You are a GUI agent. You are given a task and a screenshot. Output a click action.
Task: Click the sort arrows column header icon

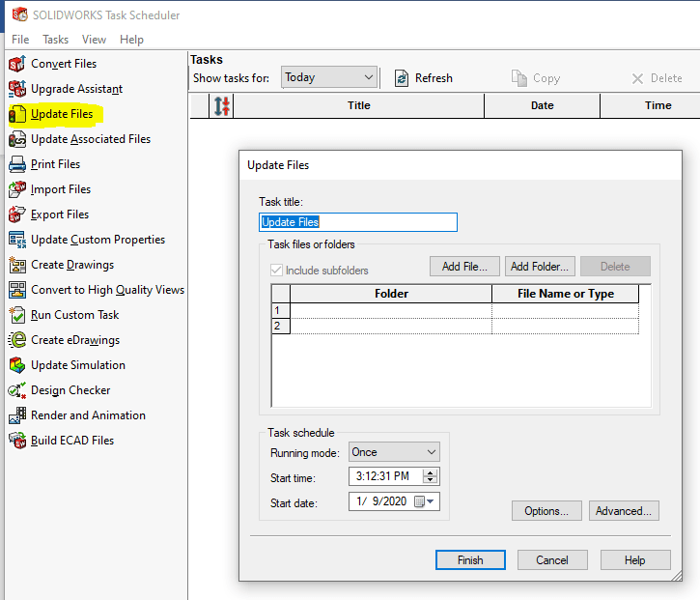pyautogui.click(x=221, y=106)
